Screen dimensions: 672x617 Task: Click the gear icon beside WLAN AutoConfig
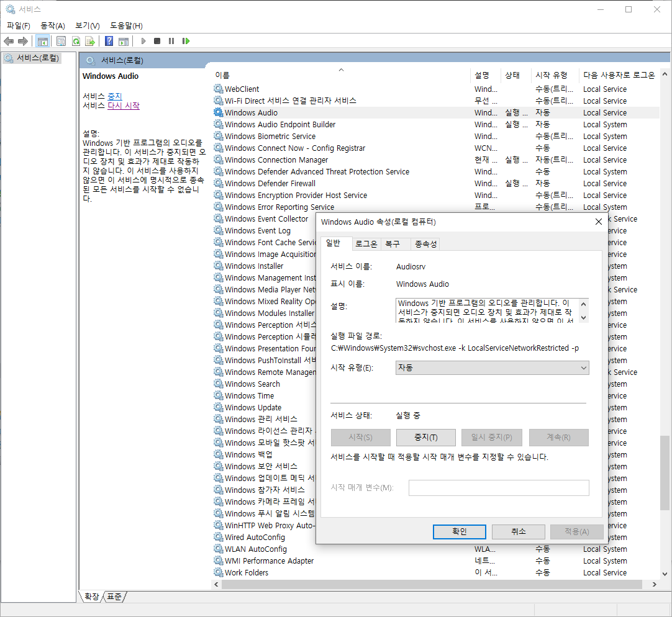click(219, 549)
